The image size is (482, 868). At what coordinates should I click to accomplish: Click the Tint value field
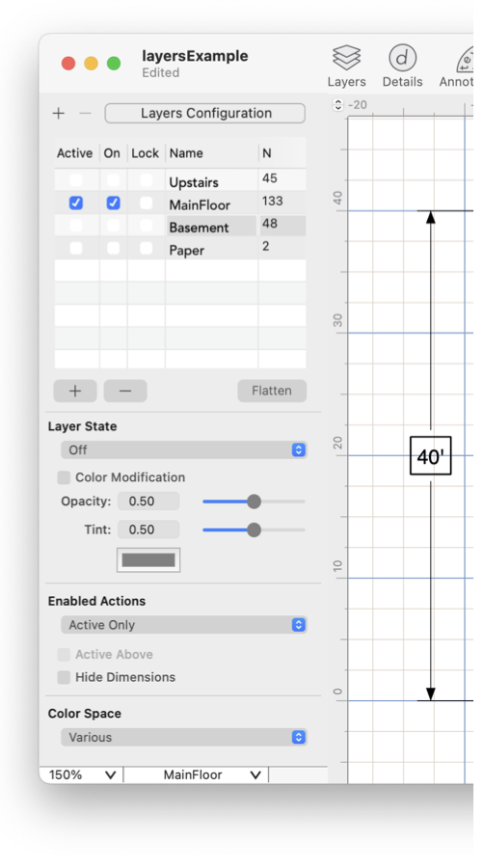click(148, 529)
